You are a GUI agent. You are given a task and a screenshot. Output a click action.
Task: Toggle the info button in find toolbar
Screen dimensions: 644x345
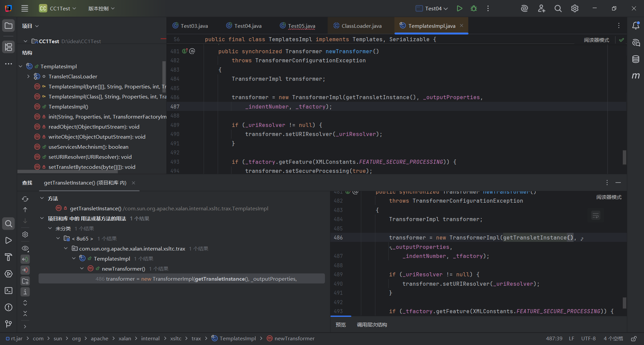pyautogui.click(x=25, y=292)
